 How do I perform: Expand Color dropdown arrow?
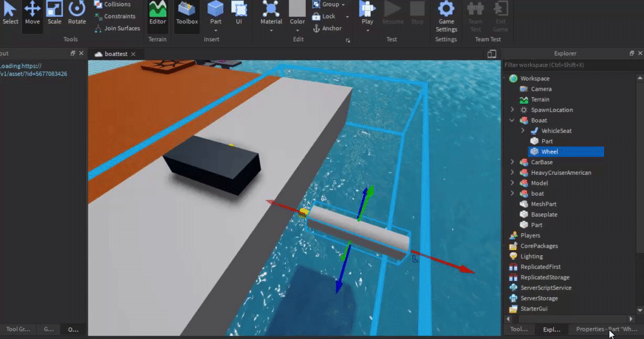tap(298, 30)
